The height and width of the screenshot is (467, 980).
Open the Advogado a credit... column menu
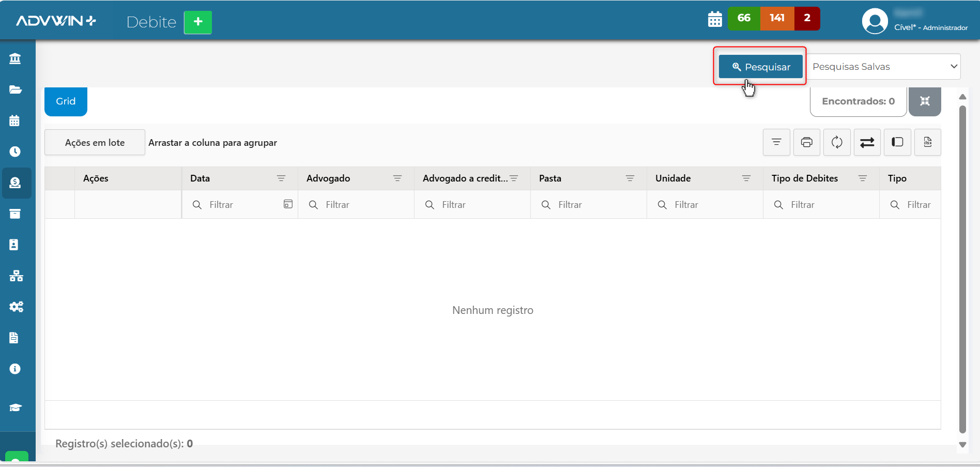(x=514, y=178)
